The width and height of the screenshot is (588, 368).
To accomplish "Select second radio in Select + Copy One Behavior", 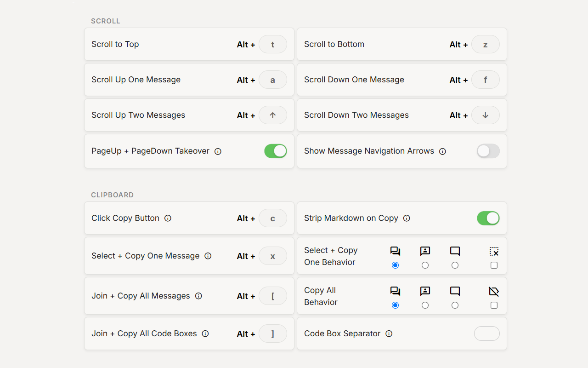I will click(425, 265).
